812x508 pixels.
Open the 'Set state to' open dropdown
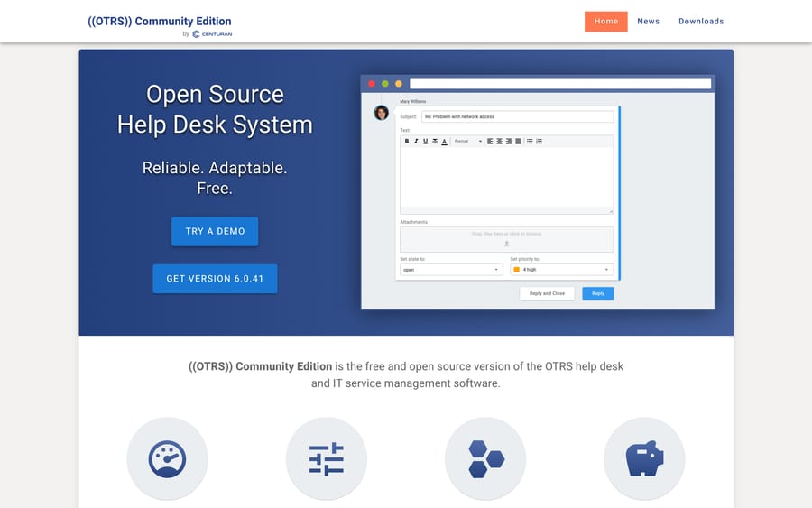click(451, 270)
